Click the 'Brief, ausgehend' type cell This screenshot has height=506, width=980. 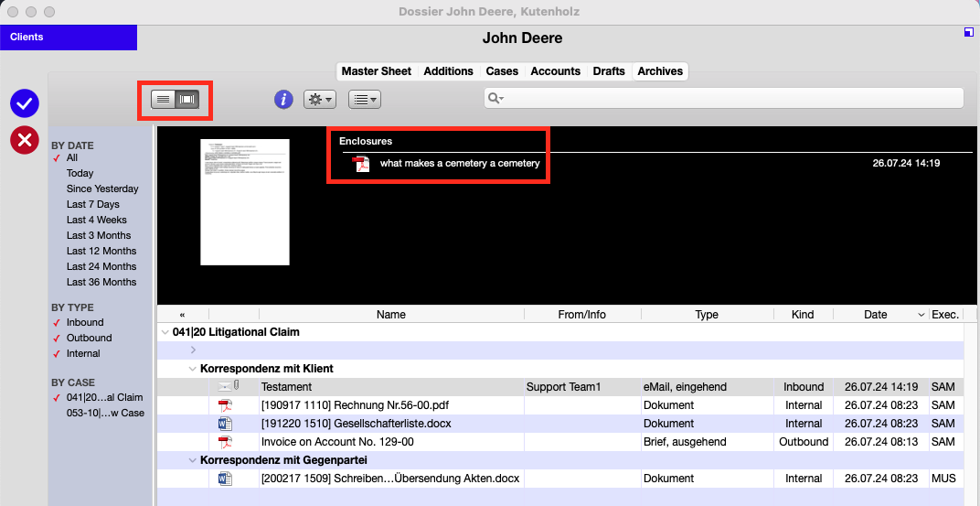(x=685, y=442)
